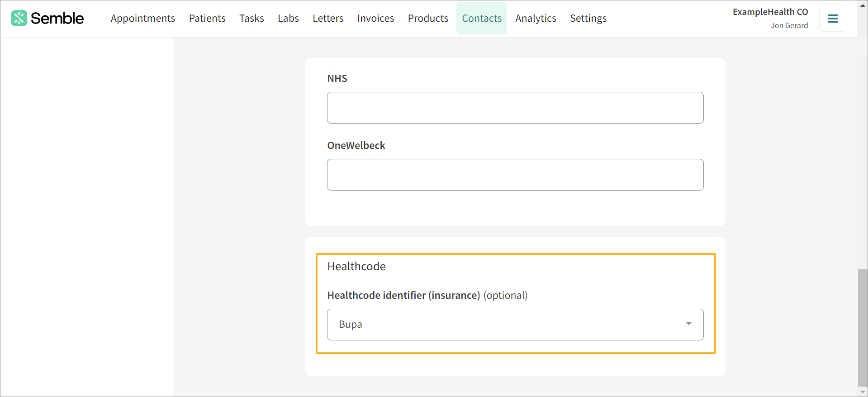Click the caret arrow on the Healthcode identifier field
This screenshot has height=397, width=868.
point(688,324)
